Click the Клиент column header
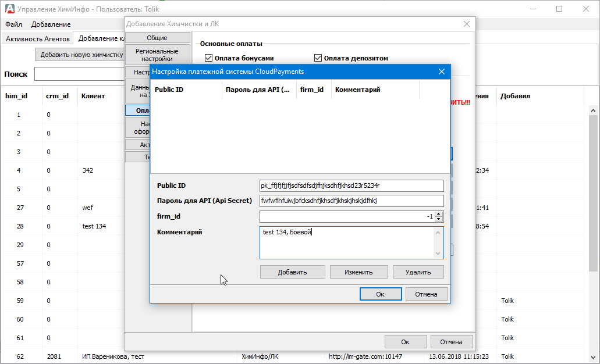The height and width of the screenshot is (364, 600). (x=101, y=96)
